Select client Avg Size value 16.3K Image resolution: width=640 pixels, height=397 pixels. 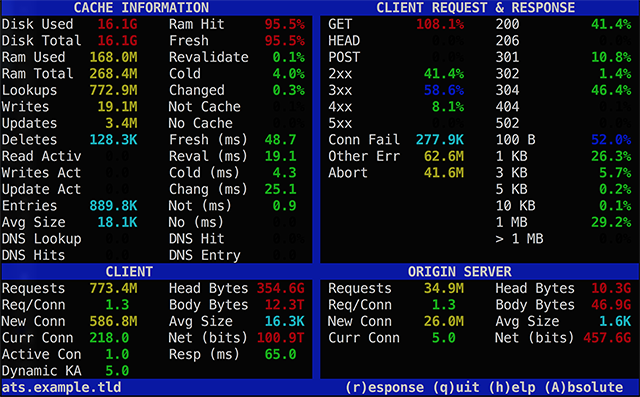(x=284, y=321)
